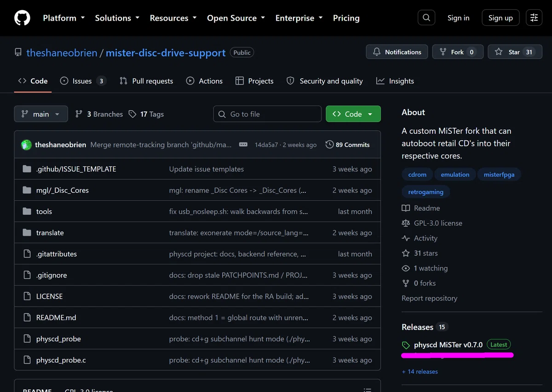This screenshot has width=552, height=392.
Task: Expand the Open Source menu
Action: [x=236, y=18]
